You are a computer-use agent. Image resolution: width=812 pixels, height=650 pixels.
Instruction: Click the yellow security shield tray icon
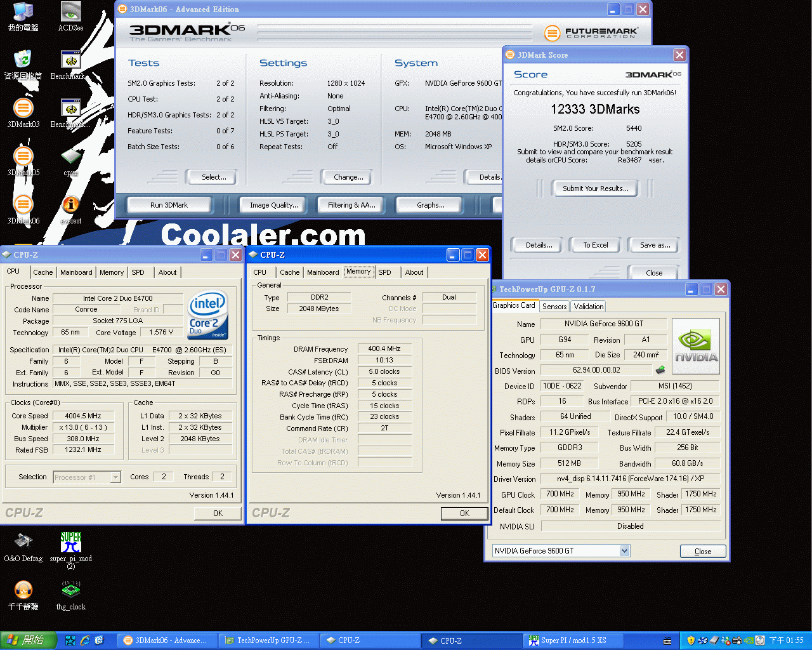691,640
